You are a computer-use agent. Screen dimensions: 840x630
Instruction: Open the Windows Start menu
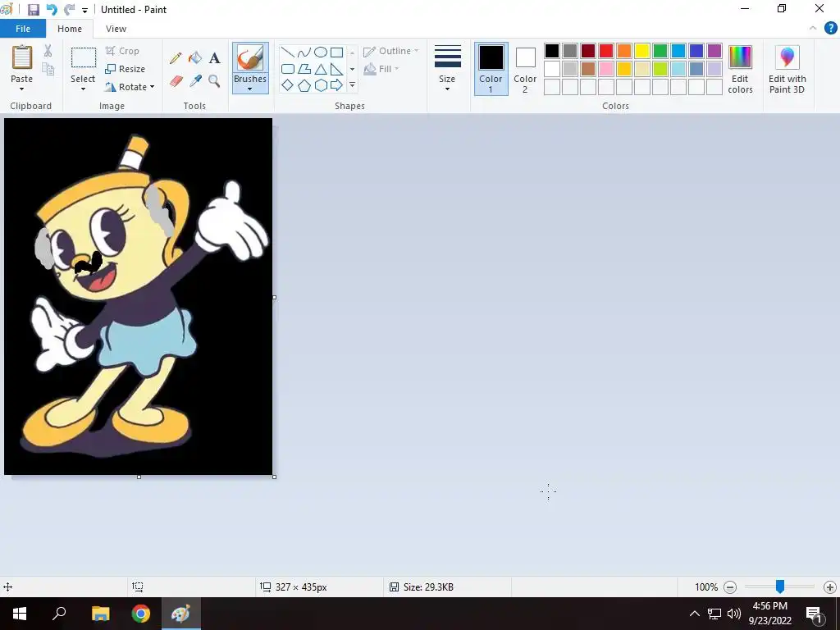click(20, 614)
